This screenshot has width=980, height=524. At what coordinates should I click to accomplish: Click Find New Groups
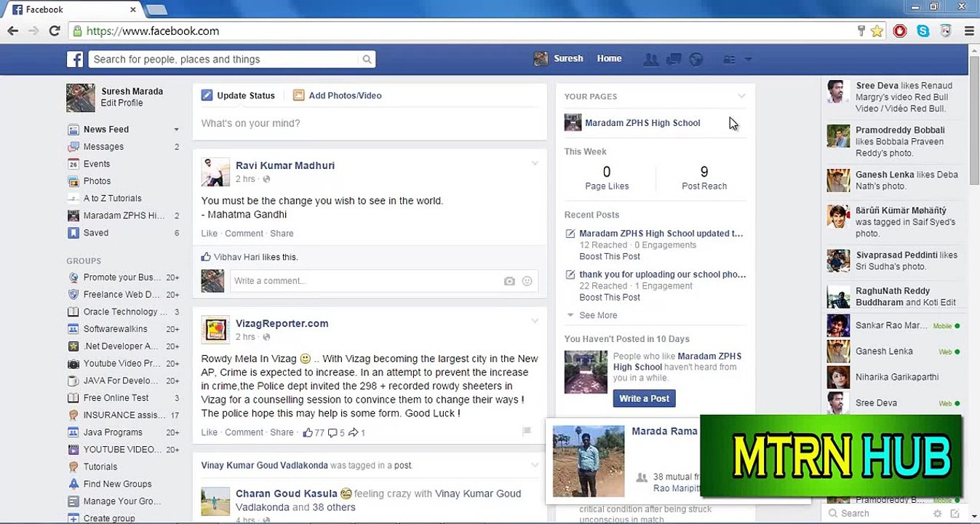pyautogui.click(x=117, y=484)
